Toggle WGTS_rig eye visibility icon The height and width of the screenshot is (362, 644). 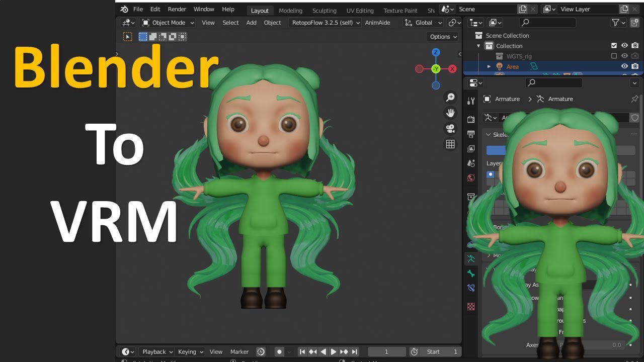click(x=624, y=56)
